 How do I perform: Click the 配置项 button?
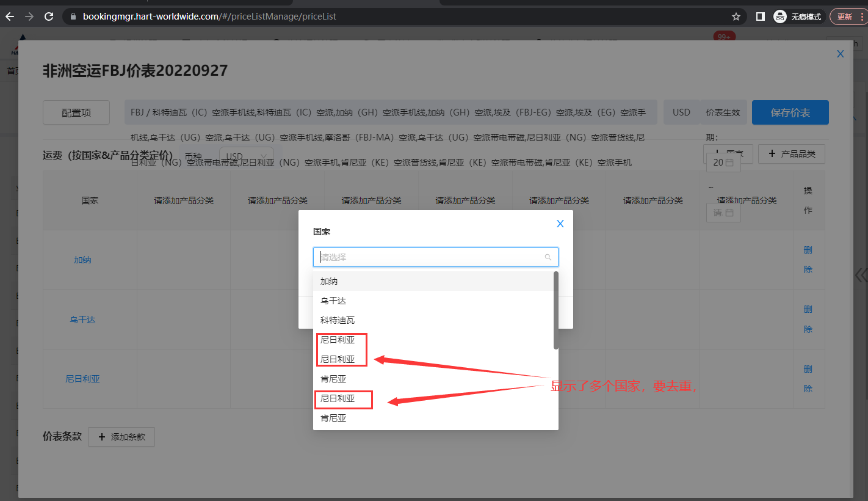(76, 112)
